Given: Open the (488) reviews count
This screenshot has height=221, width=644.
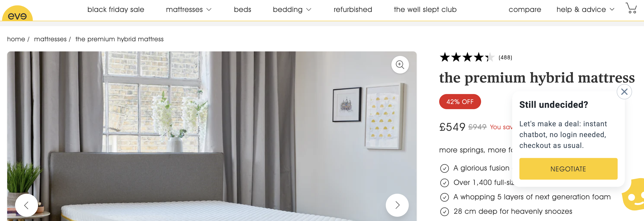Looking at the screenshot, I should tap(505, 58).
